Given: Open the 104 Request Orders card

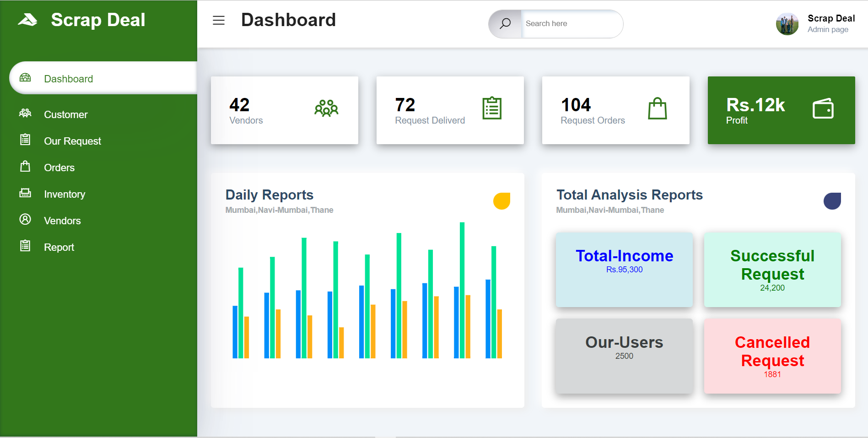Looking at the screenshot, I should click(616, 110).
